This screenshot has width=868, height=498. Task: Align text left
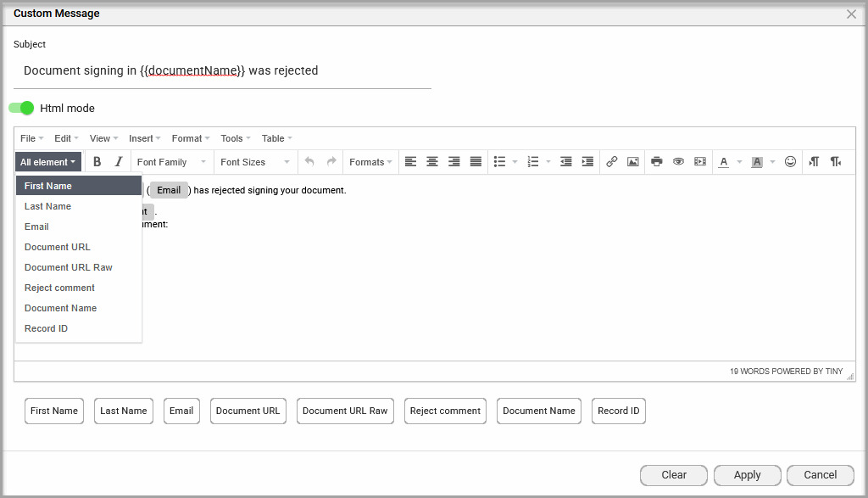click(410, 162)
